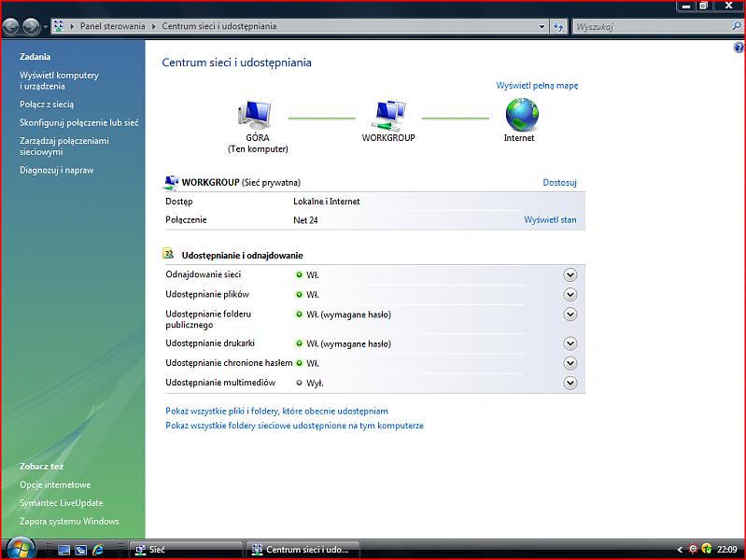Screen dimensions: 746x560
Task: Open Zarządzaj połączeniami sieciowymi
Action: tap(64, 146)
